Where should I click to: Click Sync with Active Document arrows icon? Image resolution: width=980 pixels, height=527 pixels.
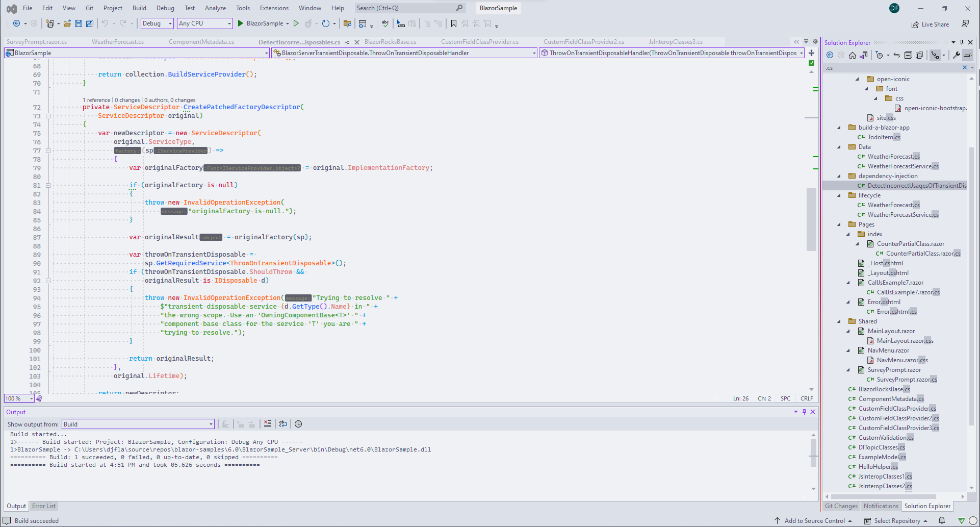[x=897, y=55]
